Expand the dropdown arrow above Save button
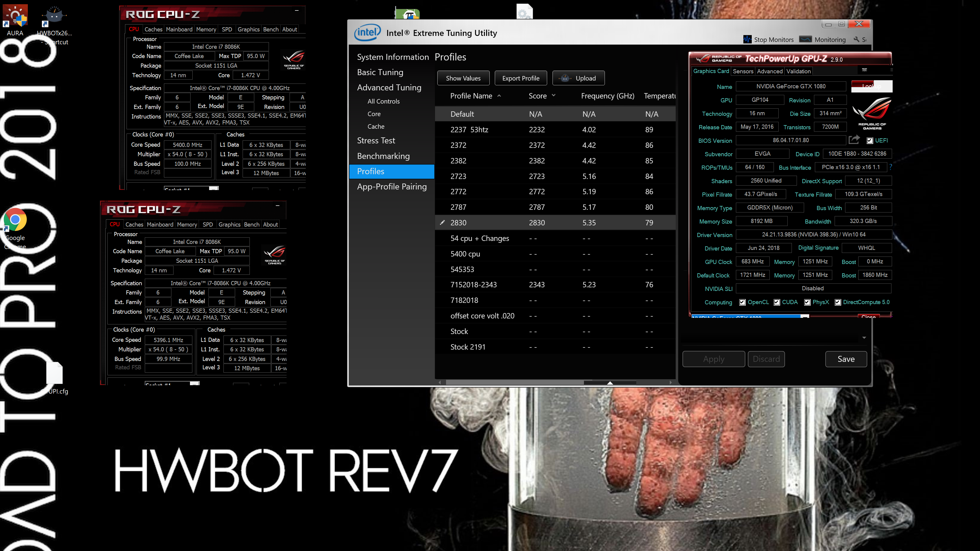This screenshot has height=551, width=980. pyautogui.click(x=864, y=338)
